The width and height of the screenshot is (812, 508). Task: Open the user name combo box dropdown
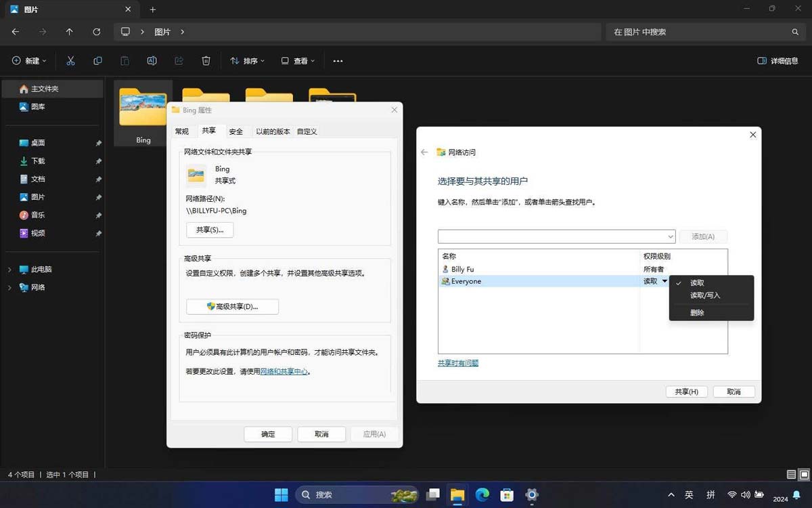pyautogui.click(x=670, y=236)
